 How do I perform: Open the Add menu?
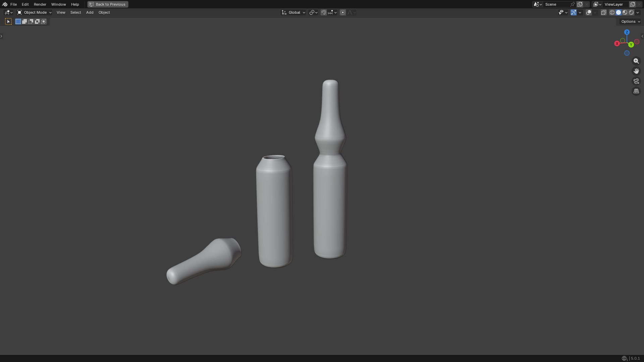pos(90,12)
